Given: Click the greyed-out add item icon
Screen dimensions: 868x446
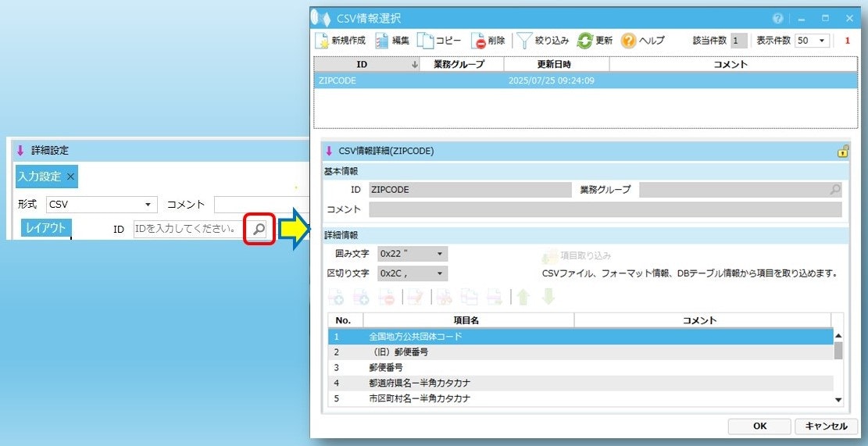Looking at the screenshot, I should pos(336,297).
